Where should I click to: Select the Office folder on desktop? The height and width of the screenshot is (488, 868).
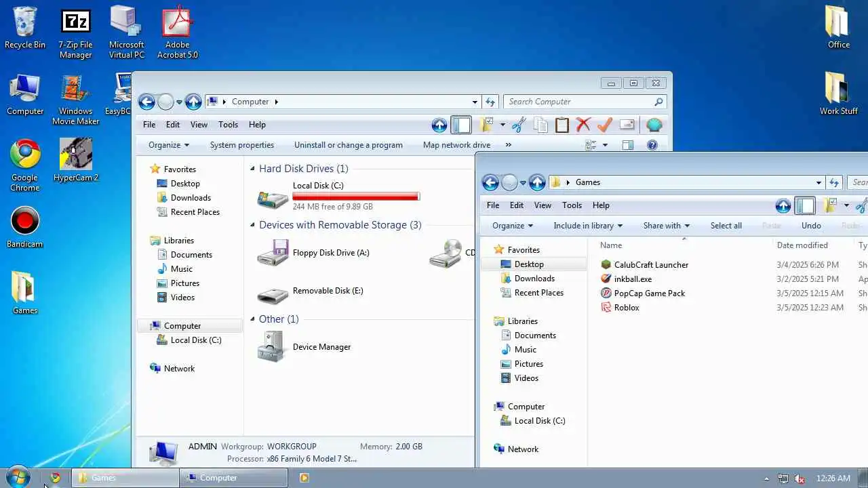838,28
